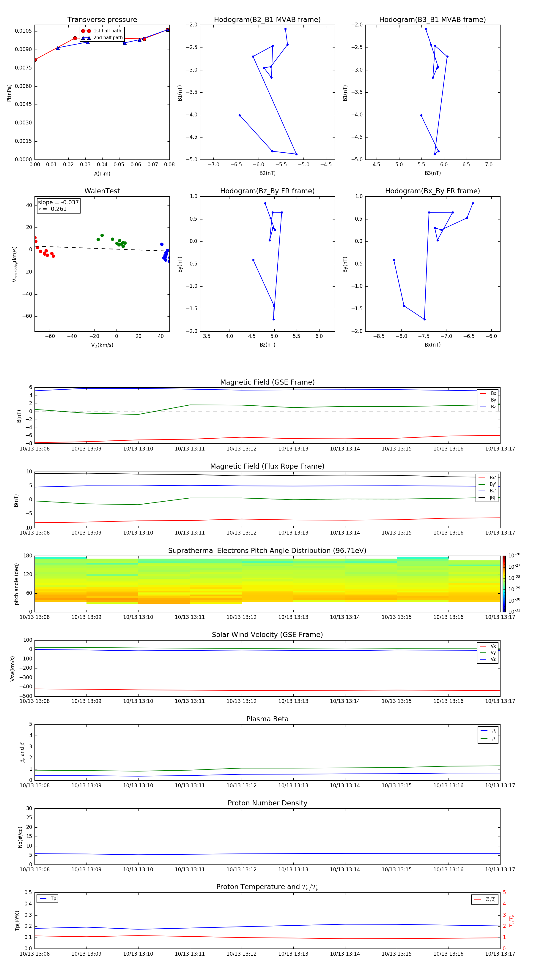Click the 'Magnetic Field (Flux Rope Frame)' title
This screenshot has width=535, height=980.
267,467
